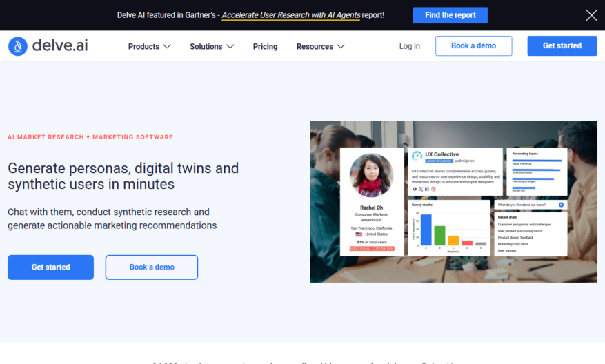Click the 'Product design feedback' chat
This screenshot has width=605, height=364.
[x=515, y=238]
